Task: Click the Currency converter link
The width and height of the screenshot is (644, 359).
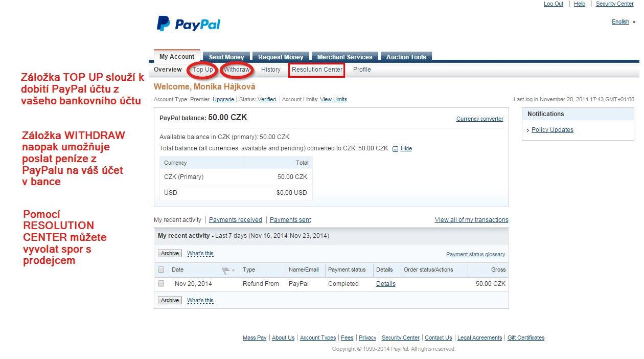Action: [x=479, y=119]
